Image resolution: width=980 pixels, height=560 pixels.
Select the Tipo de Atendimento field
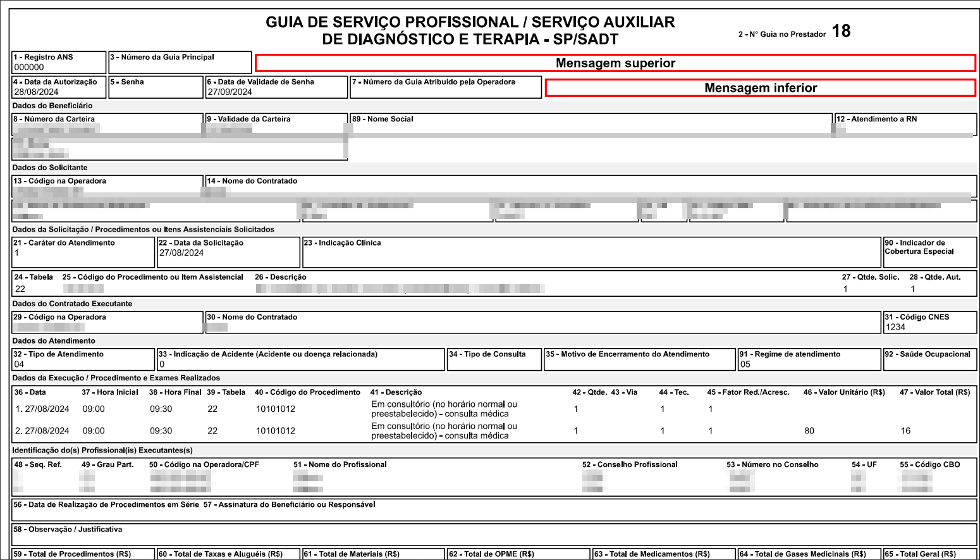(83, 359)
